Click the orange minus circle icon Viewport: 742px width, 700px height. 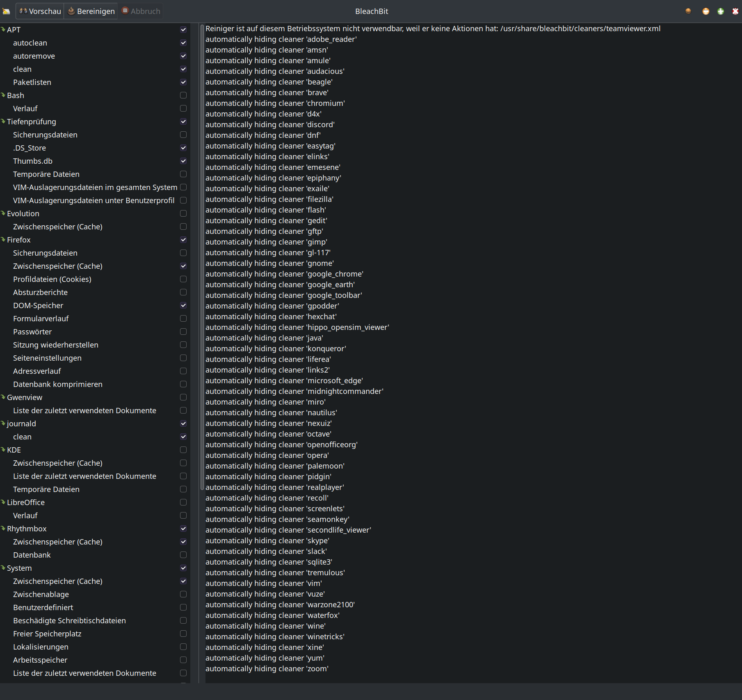coord(705,11)
